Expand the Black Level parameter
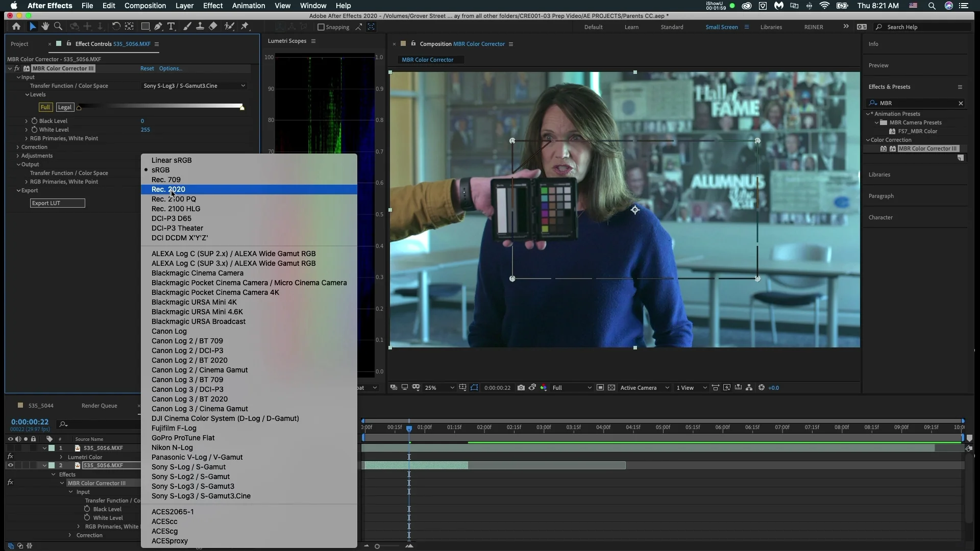Viewport: 980px width, 551px height. coord(26,120)
